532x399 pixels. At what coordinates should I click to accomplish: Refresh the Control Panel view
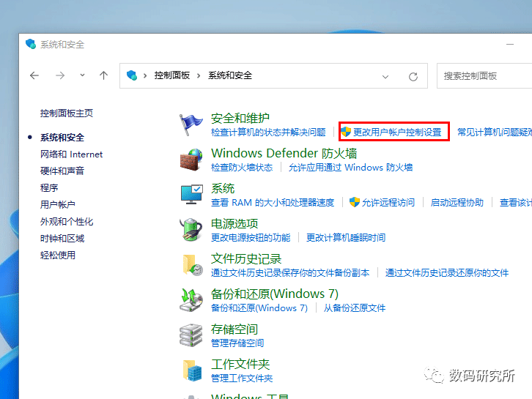[x=413, y=77]
